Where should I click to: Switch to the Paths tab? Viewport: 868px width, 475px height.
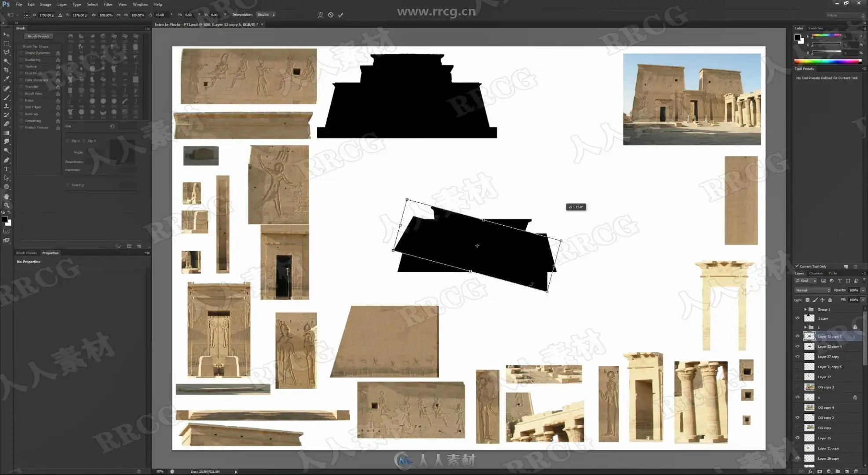pos(833,274)
